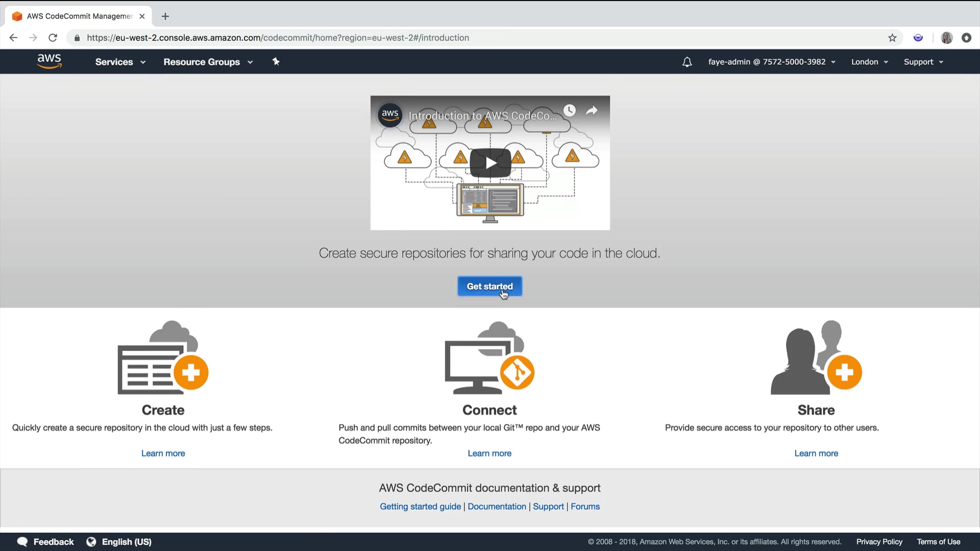
Task: Bookmark this page with the star icon
Action: pos(892,38)
